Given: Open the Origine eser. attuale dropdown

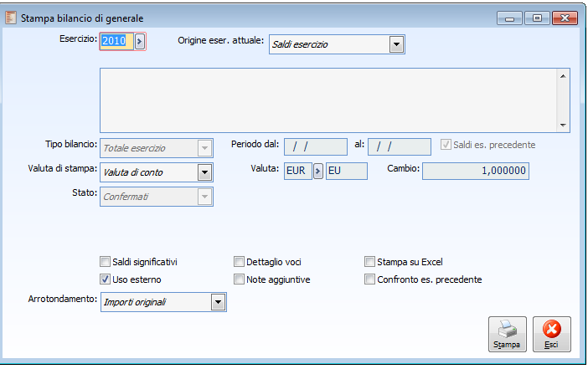Looking at the screenshot, I should click(396, 44).
